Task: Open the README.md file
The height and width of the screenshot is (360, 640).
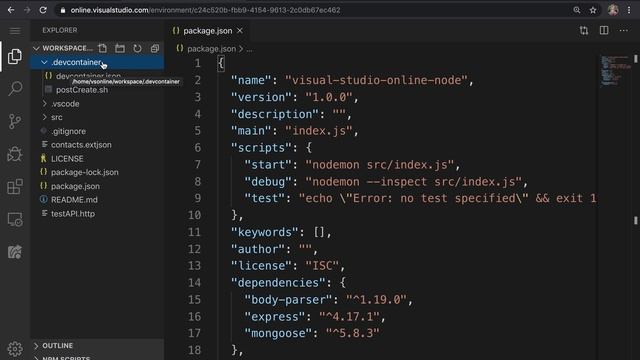Action: (x=74, y=200)
